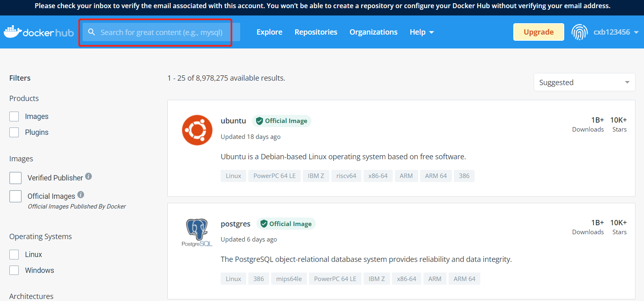Focus the search for great content field
This screenshot has height=301, width=644.
(161, 32)
